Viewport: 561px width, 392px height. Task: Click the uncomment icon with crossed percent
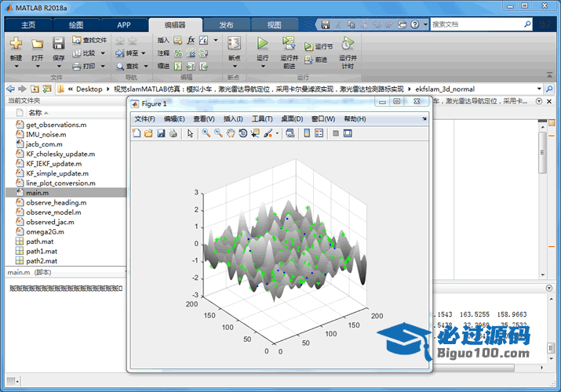(x=191, y=53)
